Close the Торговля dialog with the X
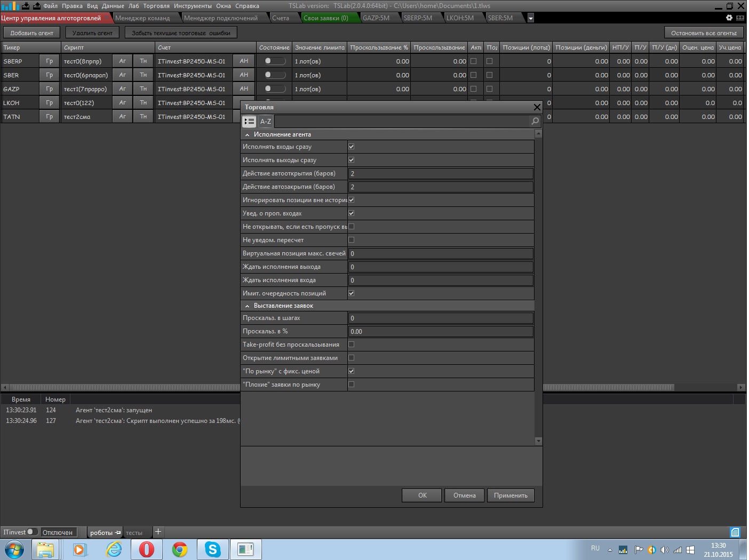The image size is (749, 560). 537,107
